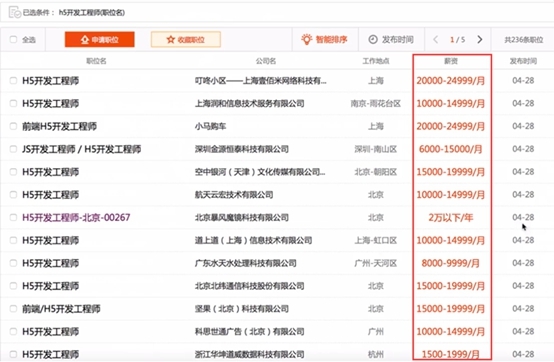The height and width of the screenshot is (362, 554).
Task: Click the 收藏职位 star button
Action: click(186, 39)
